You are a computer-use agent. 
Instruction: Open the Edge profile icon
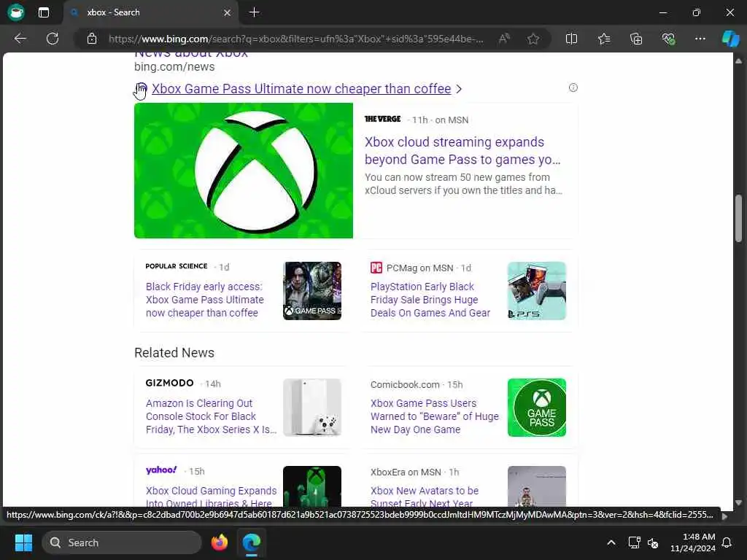[x=16, y=12]
